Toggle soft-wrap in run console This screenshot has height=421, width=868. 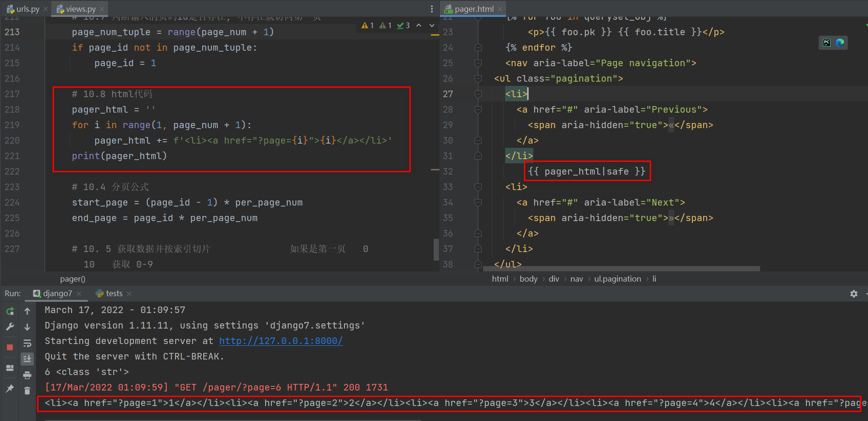click(27, 343)
